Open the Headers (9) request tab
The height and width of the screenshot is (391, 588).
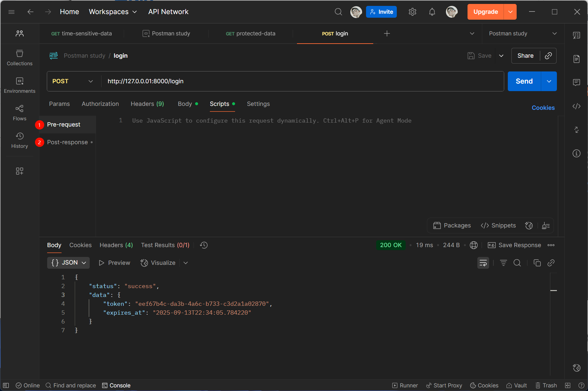click(147, 104)
